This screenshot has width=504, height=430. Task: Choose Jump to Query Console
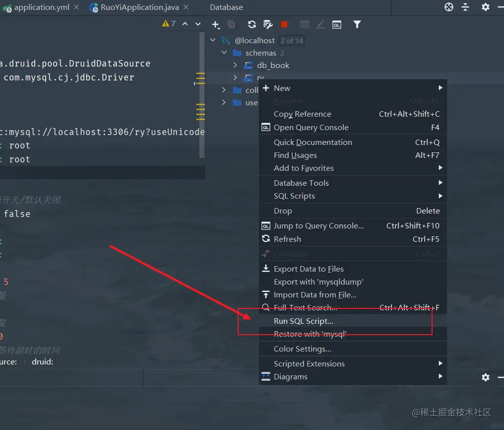pos(353,226)
